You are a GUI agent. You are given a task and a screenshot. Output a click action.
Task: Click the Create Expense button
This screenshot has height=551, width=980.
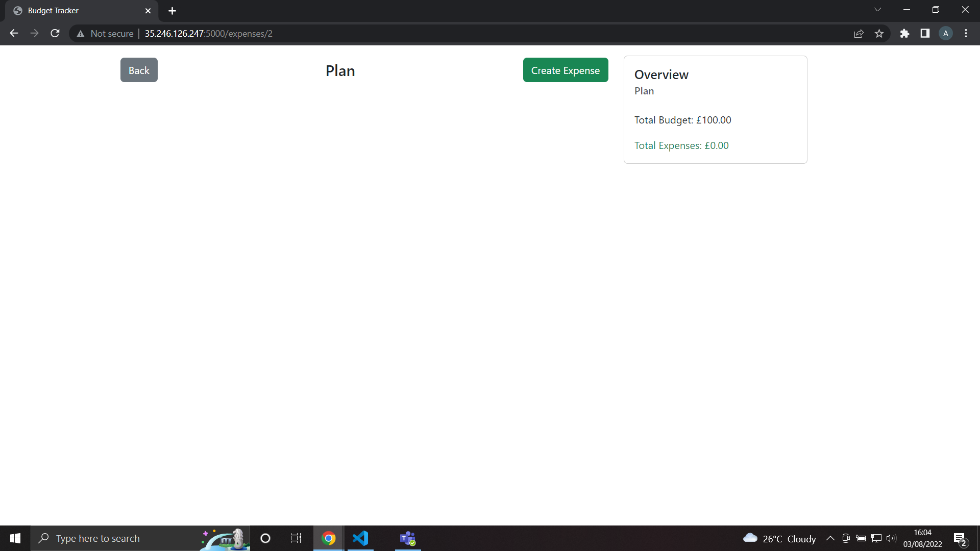tap(566, 70)
